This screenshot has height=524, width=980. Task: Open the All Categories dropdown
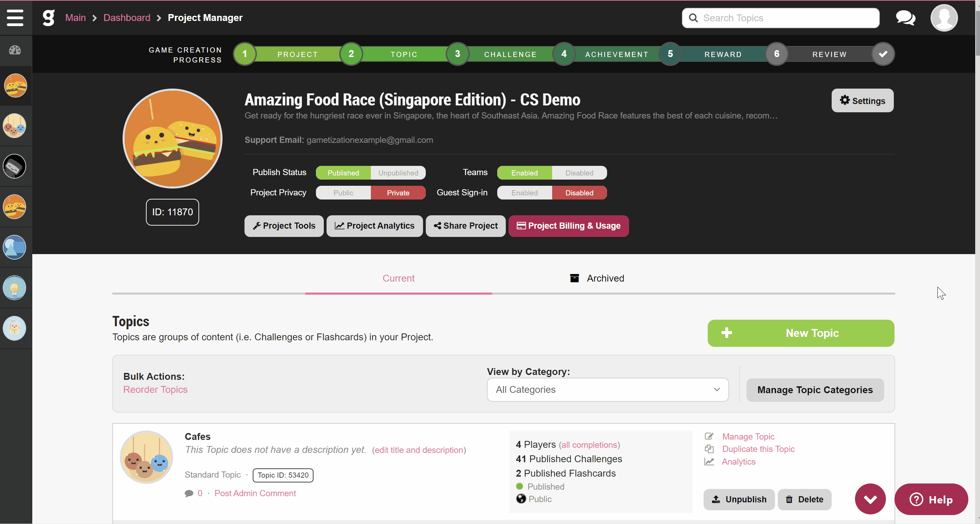click(x=607, y=389)
